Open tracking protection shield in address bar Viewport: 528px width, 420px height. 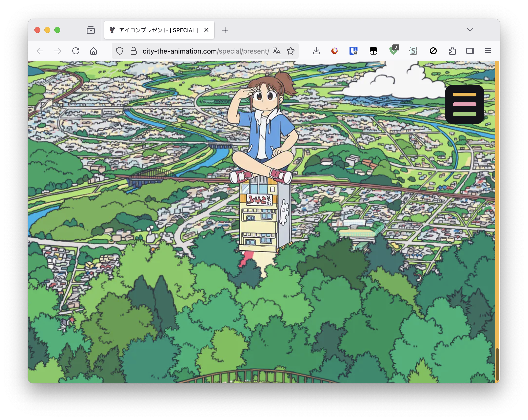pyautogui.click(x=120, y=51)
